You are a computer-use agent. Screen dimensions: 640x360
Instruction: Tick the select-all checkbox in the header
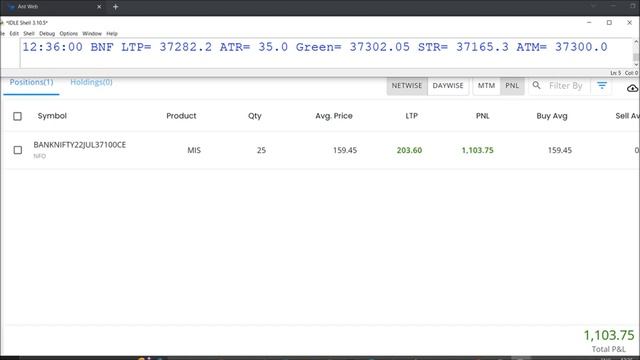18,116
